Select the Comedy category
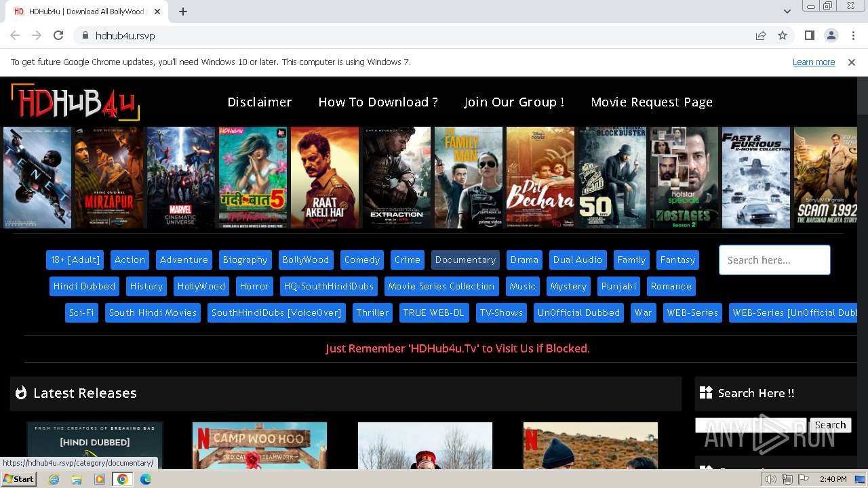868x488 pixels. (x=362, y=260)
